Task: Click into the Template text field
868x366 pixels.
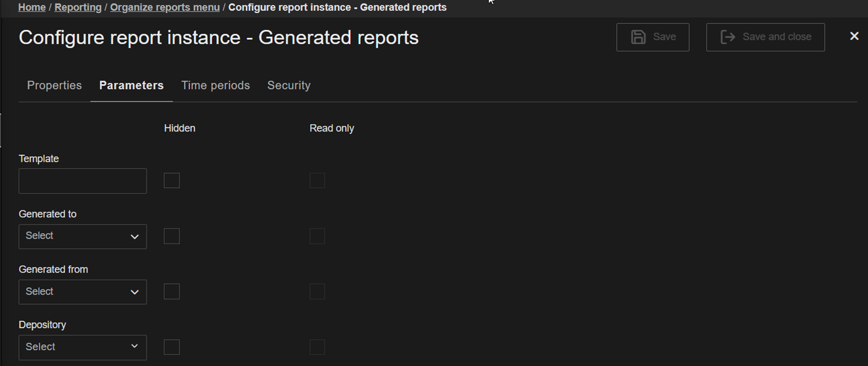Action: coord(82,181)
